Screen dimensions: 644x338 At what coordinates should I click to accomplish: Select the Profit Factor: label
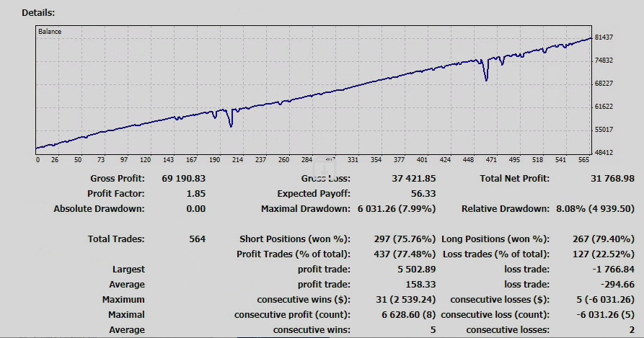116,194
